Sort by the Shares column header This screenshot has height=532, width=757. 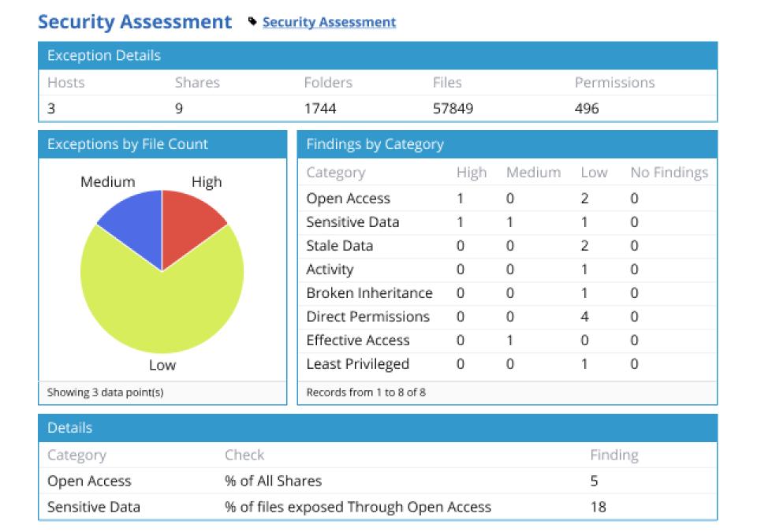coord(197,82)
